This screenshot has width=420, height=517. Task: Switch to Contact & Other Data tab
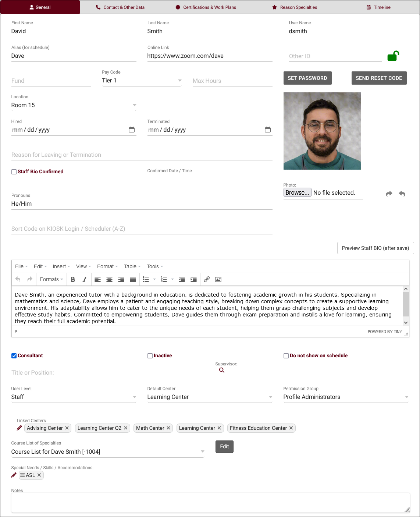pos(120,7)
